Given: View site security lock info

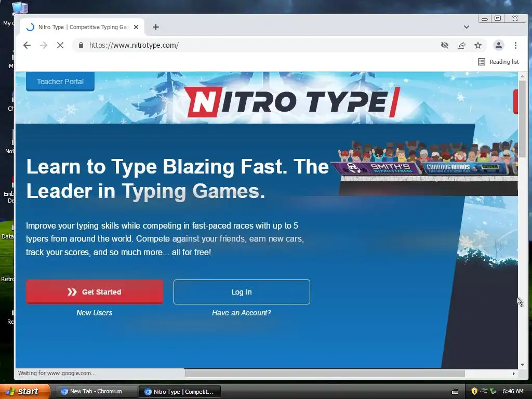Looking at the screenshot, I should pyautogui.click(x=81, y=45).
